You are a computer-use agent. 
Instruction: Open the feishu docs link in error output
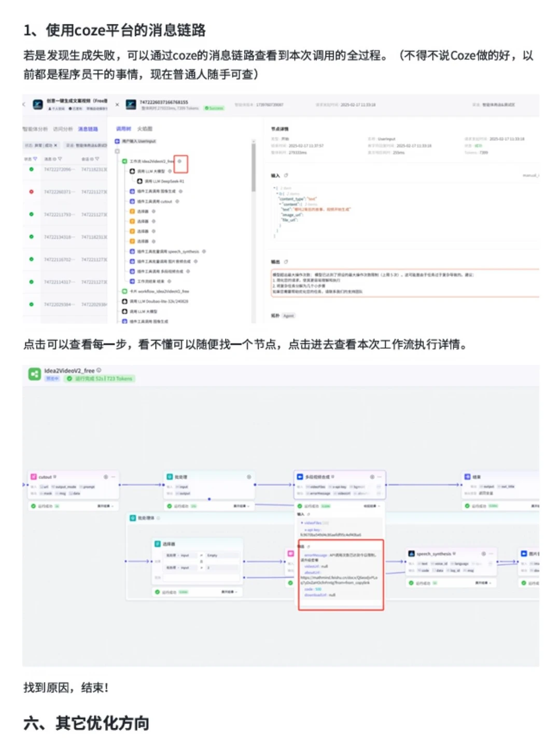click(x=340, y=580)
